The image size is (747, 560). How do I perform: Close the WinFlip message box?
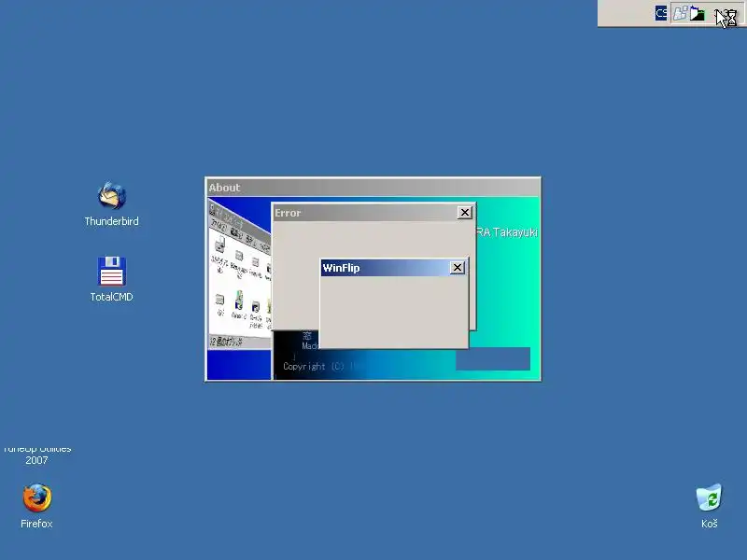(x=457, y=268)
